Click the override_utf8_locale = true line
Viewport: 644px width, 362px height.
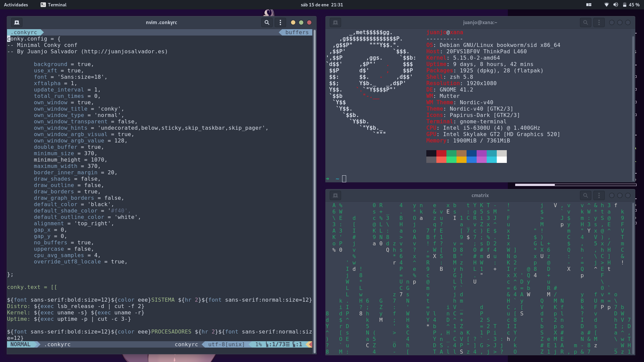80,262
